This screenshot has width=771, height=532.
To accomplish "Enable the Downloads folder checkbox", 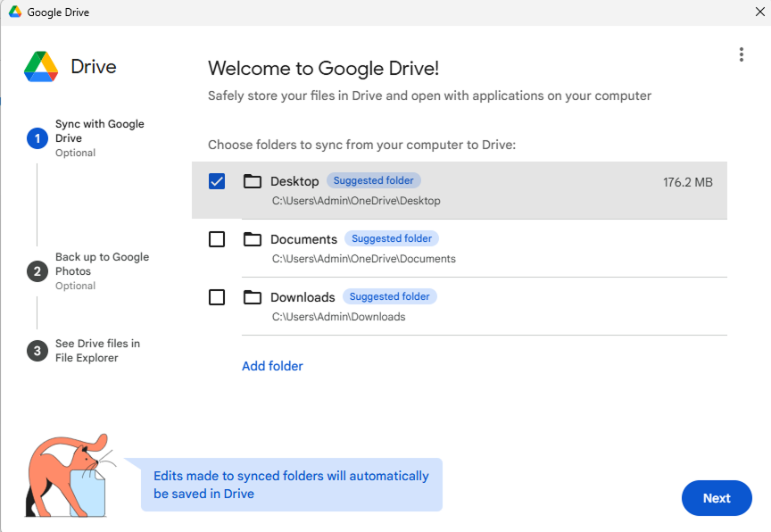I will point(217,297).
